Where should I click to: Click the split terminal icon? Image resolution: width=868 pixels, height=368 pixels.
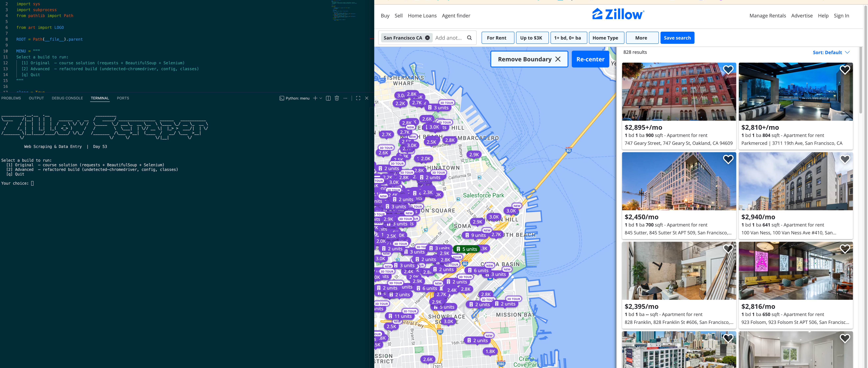(328, 98)
